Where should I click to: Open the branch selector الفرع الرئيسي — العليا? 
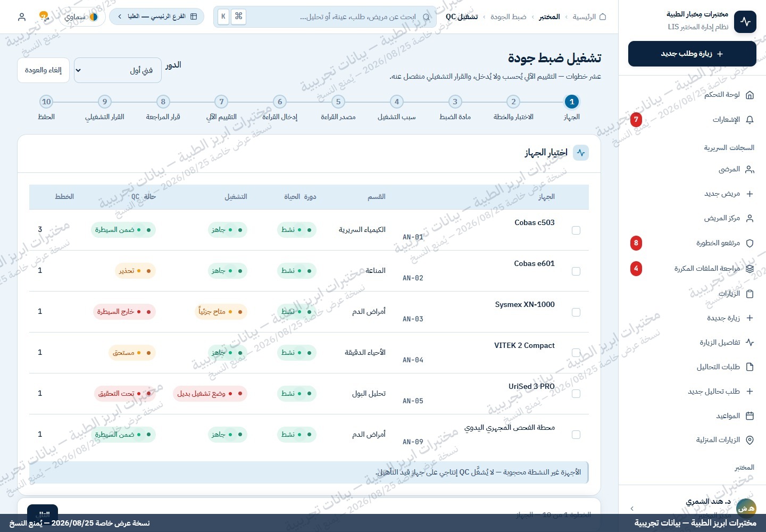pyautogui.click(x=156, y=16)
